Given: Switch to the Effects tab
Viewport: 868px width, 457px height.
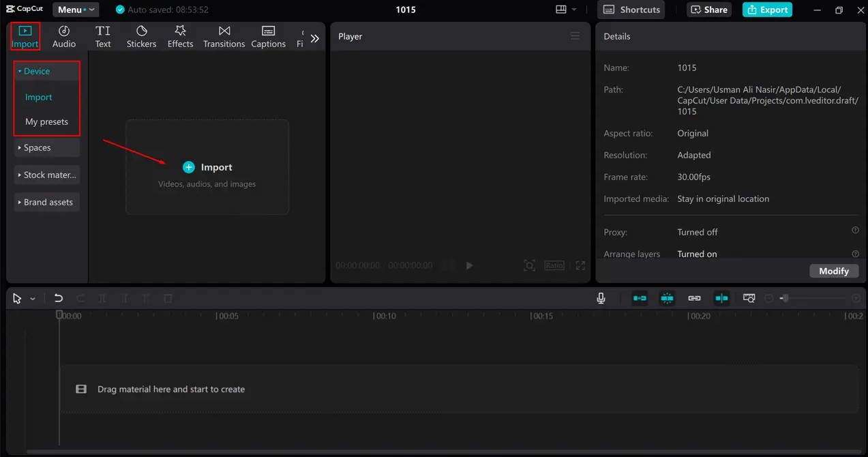Looking at the screenshot, I should pyautogui.click(x=181, y=37).
